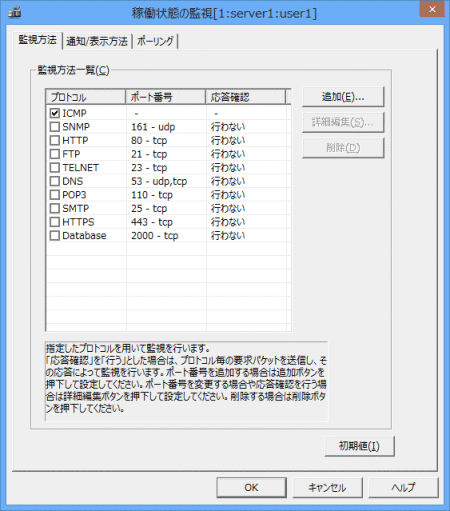The image size is (450, 511).
Task: Select the '25 - tcp' port cell
Action: (x=149, y=208)
